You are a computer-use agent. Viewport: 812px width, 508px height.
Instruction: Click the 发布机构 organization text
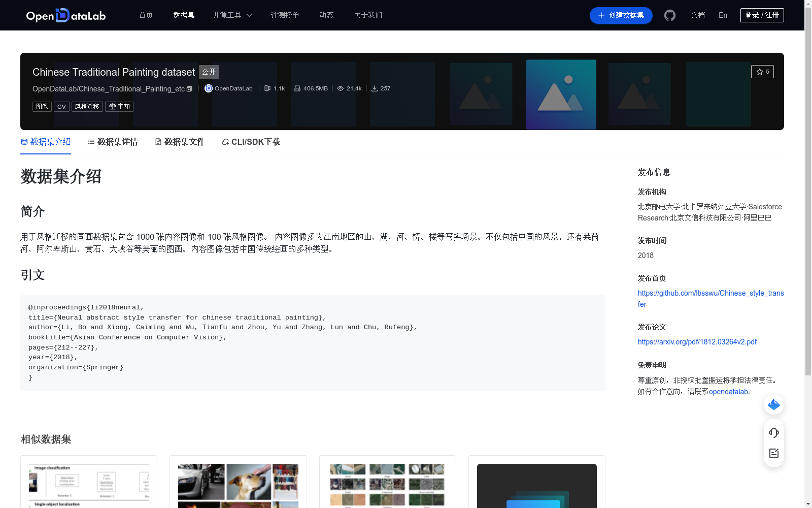(x=710, y=212)
